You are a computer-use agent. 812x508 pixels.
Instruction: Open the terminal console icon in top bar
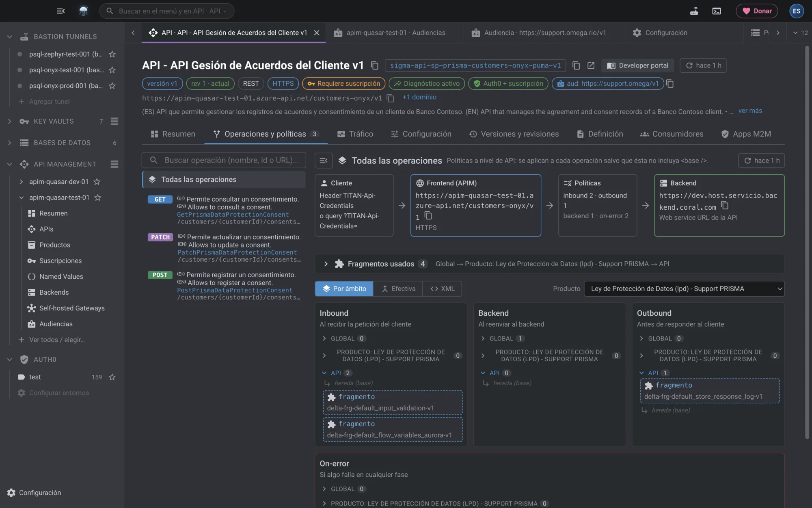point(717,11)
